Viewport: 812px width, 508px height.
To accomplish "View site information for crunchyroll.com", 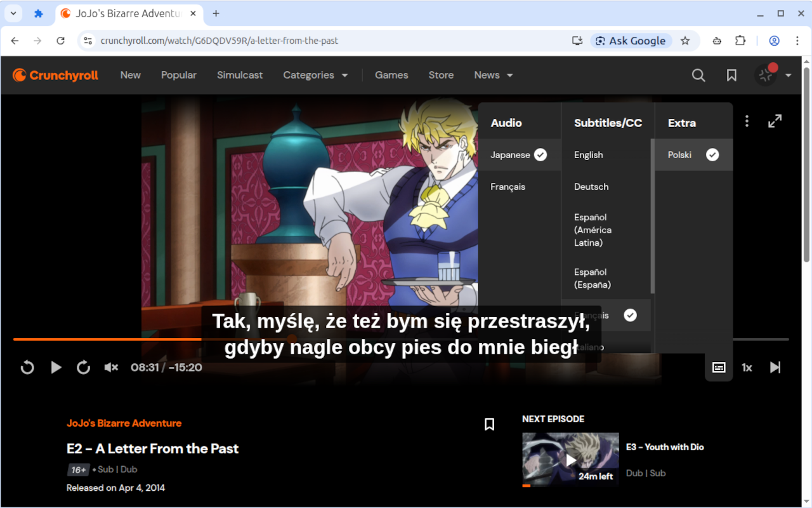I will (88, 41).
